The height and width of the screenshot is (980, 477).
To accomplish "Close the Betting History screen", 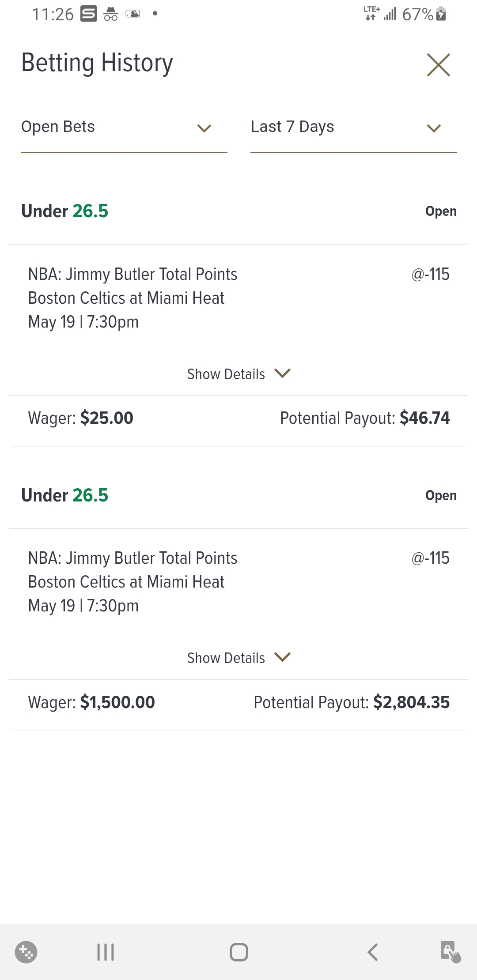I will 438,65.
